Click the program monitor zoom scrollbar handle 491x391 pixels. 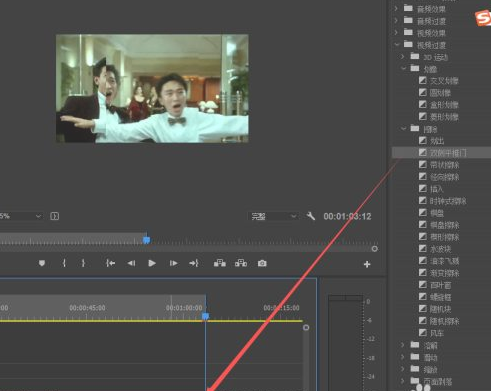[x=374, y=249]
